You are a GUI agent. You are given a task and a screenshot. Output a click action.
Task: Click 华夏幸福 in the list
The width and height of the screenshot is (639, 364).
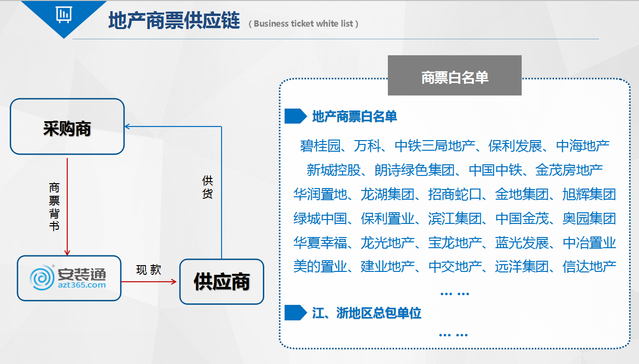[x=320, y=243]
